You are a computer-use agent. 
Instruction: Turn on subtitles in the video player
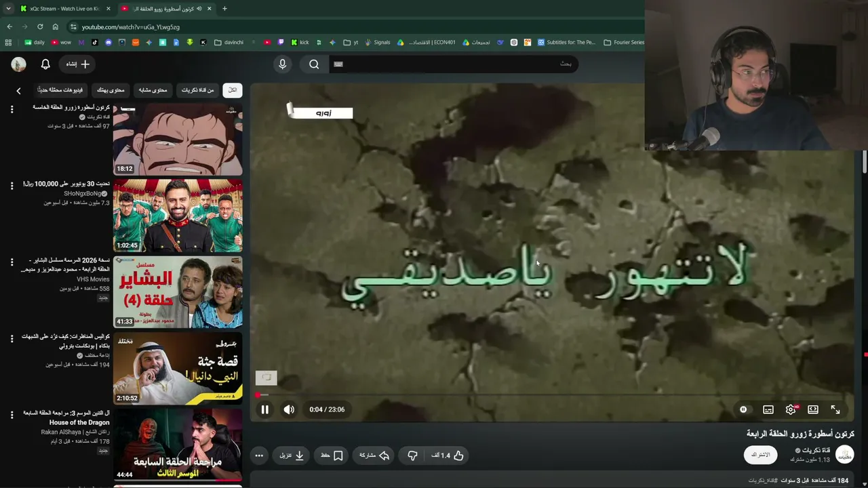coord(768,409)
